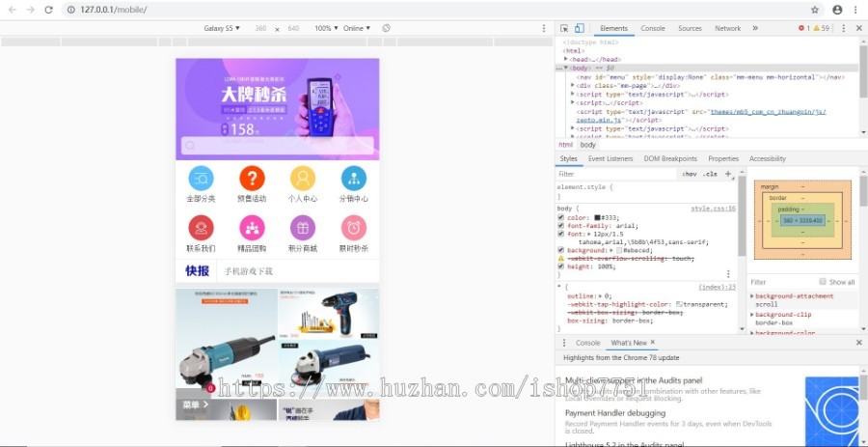Click the browser forward arrow
Image resolution: width=868 pixels, height=447 pixels.
(x=31, y=10)
